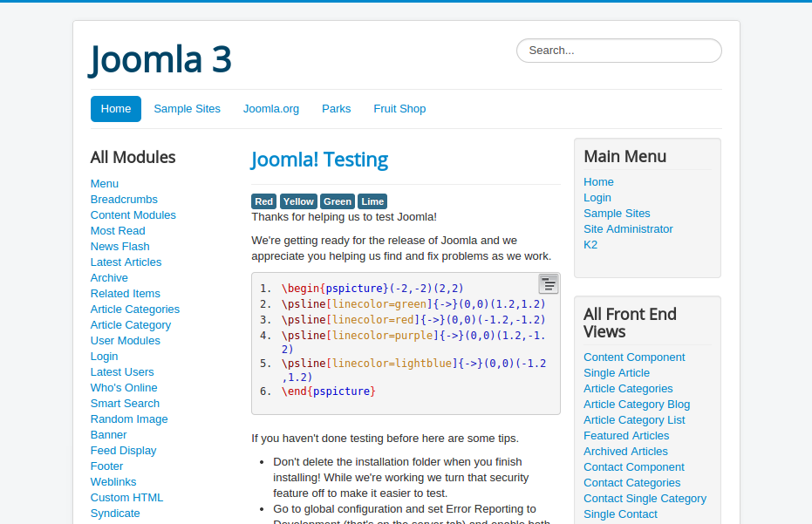Open Related Items module link
Image resolution: width=812 pixels, height=524 pixels.
[x=126, y=294]
